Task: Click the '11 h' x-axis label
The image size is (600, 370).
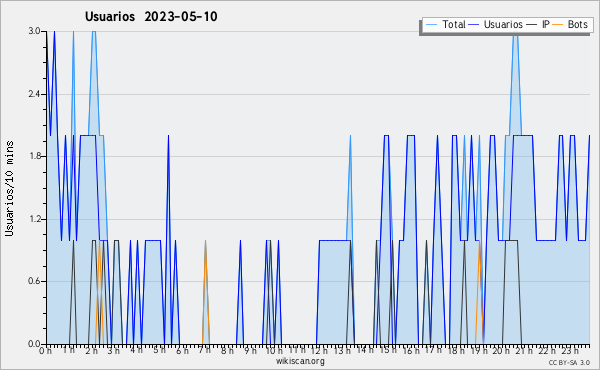Action: pyautogui.click(x=297, y=350)
